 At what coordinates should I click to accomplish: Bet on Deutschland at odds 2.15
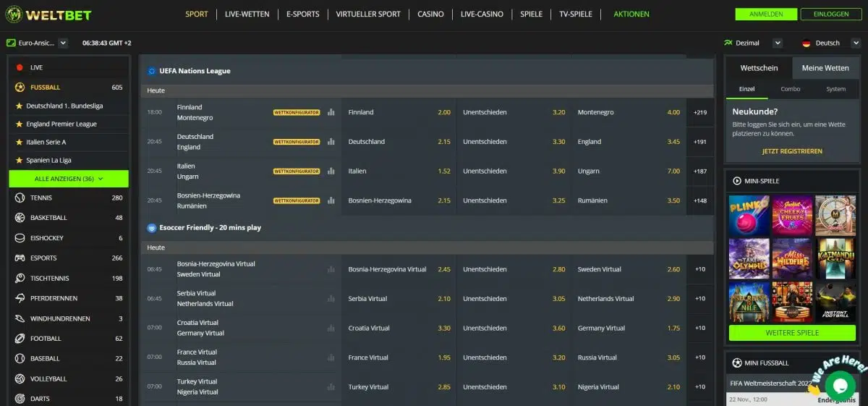[399, 142]
